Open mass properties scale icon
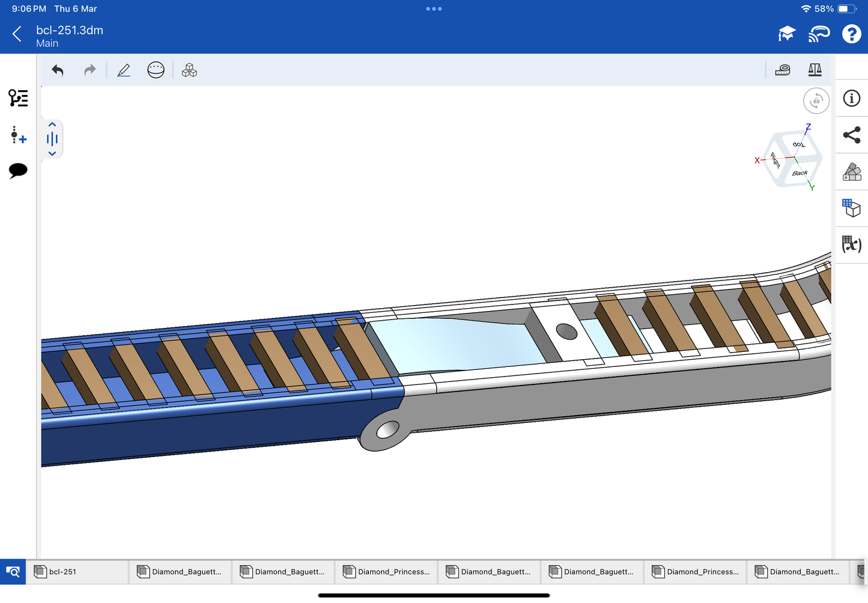868x603 pixels. (x=815, y=70)
